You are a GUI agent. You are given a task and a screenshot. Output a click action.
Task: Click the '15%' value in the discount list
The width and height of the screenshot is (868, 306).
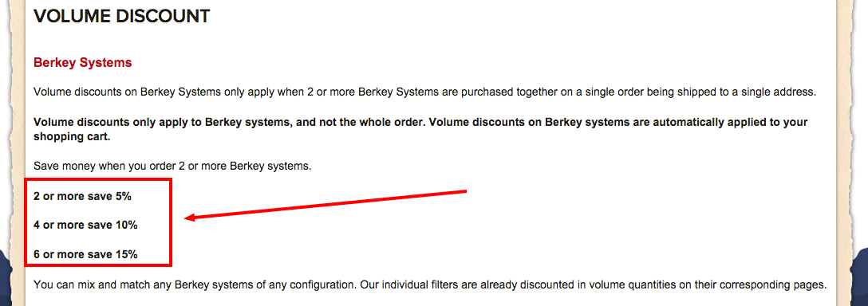pos(126,254)
